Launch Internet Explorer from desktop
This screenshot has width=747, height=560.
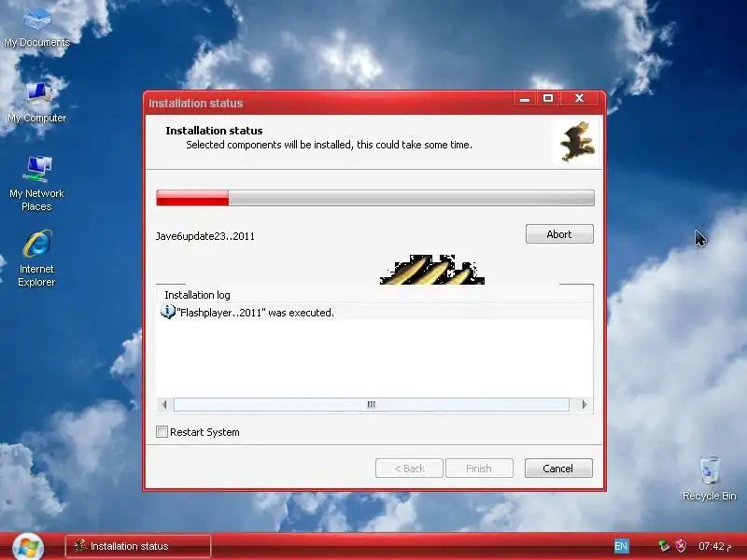[36, 259]
